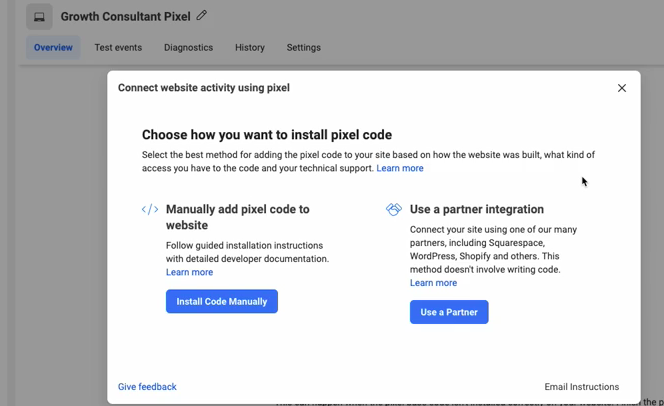Open Learn more under manual pixel code option

pyautogui.click(x=189, y=272)
